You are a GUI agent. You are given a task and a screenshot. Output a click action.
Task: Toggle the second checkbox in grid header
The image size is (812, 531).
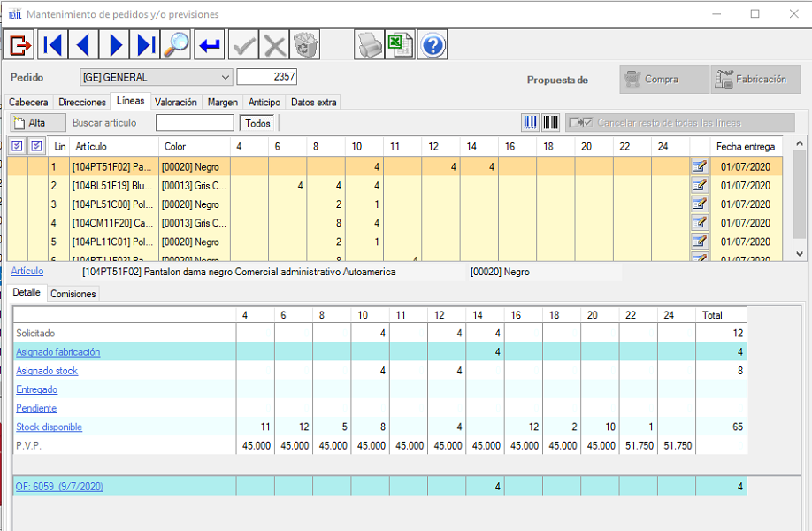(36, 145)
